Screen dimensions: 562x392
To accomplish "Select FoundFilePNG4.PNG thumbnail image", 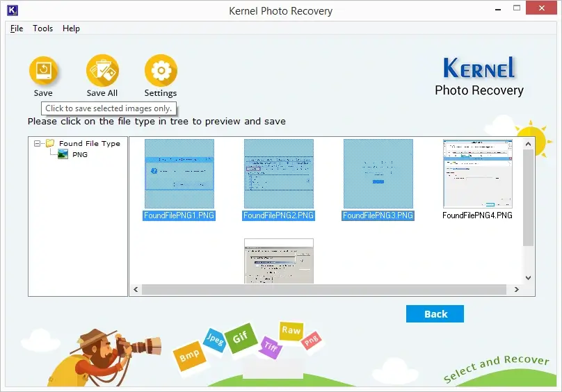I will tap(478, 174).
